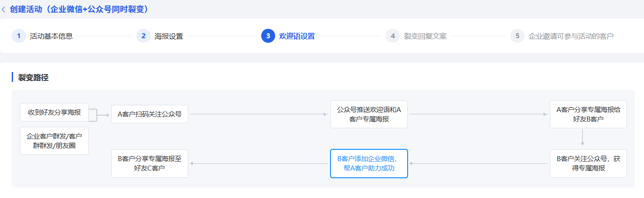Open the 企业邀请可参与活动的客户 step
The height and width of the screenshot is (198, 644).
(571, 36)
